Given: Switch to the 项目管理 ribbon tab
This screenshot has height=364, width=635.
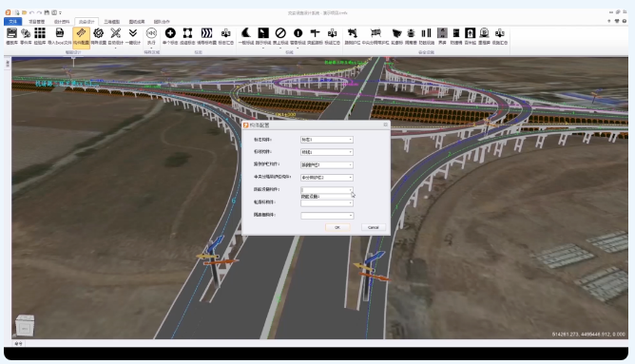Looking at the screenshot, I should (x=37, y=22).
